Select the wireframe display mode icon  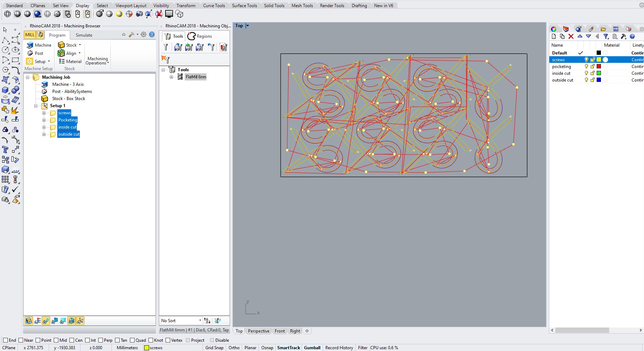tap(7, 14)
